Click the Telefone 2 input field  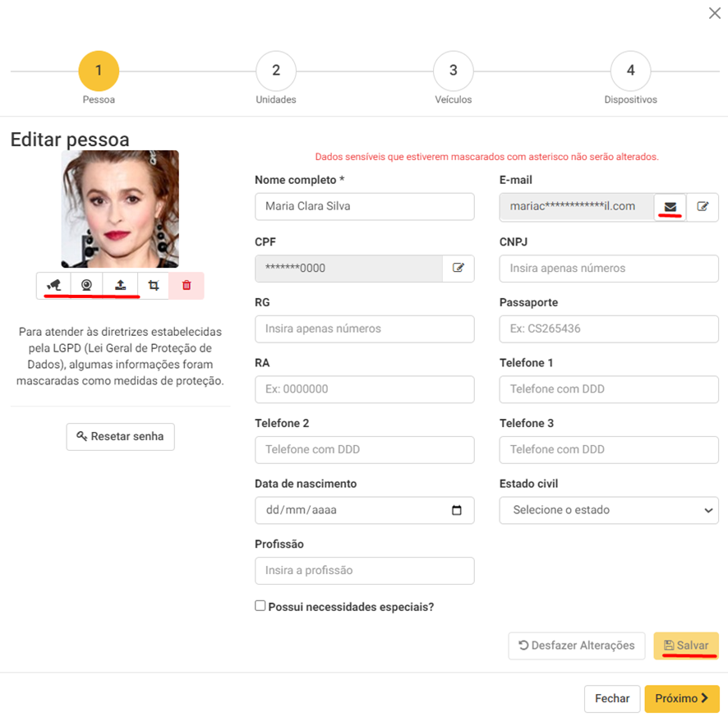(x=365, y=449)
